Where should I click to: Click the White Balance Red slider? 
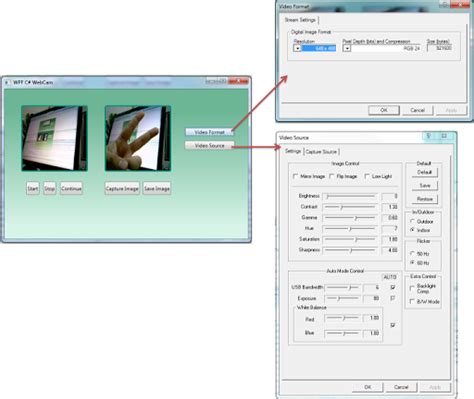point(342,318)
